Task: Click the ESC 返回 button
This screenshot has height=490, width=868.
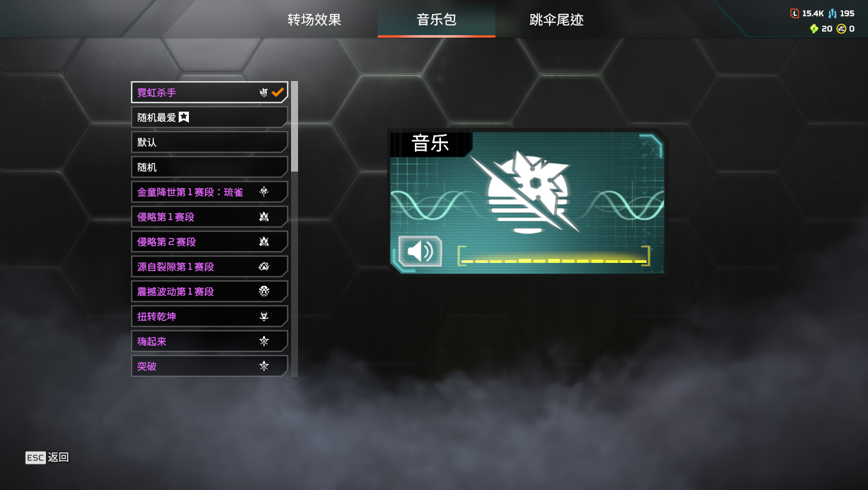Action: 47,457
